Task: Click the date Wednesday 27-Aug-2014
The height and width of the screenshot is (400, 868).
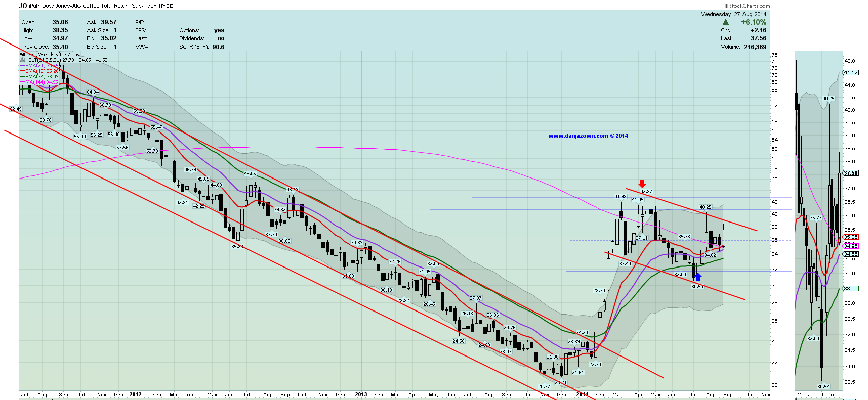Action: [734, 14]
